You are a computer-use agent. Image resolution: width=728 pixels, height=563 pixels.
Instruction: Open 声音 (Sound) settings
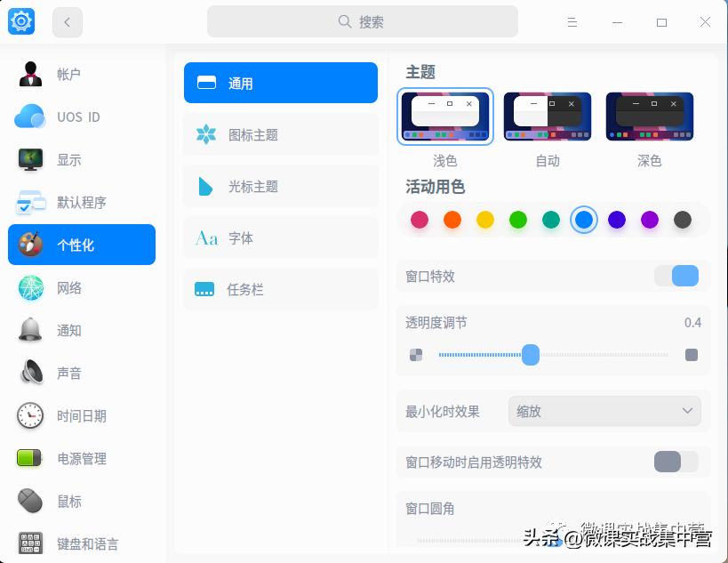pyautogui.click(x=69, y=373)
